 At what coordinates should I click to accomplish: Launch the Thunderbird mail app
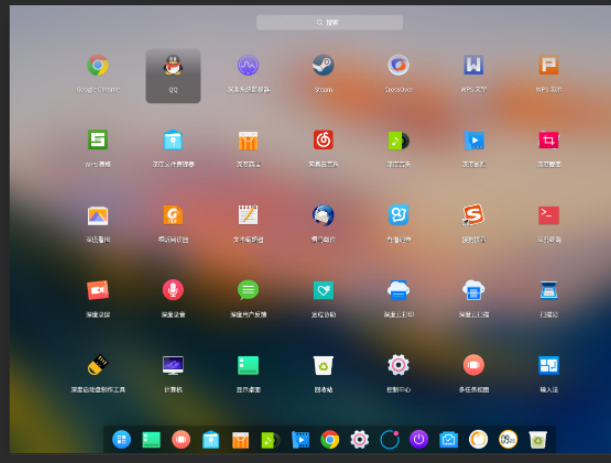click(323, 215)
